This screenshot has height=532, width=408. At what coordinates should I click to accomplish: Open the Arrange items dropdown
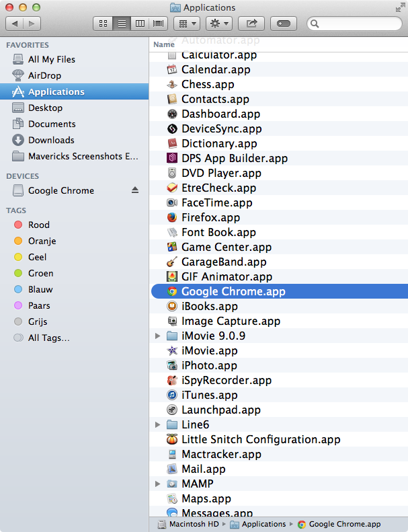pyautogui.click(x=187, y=24)
